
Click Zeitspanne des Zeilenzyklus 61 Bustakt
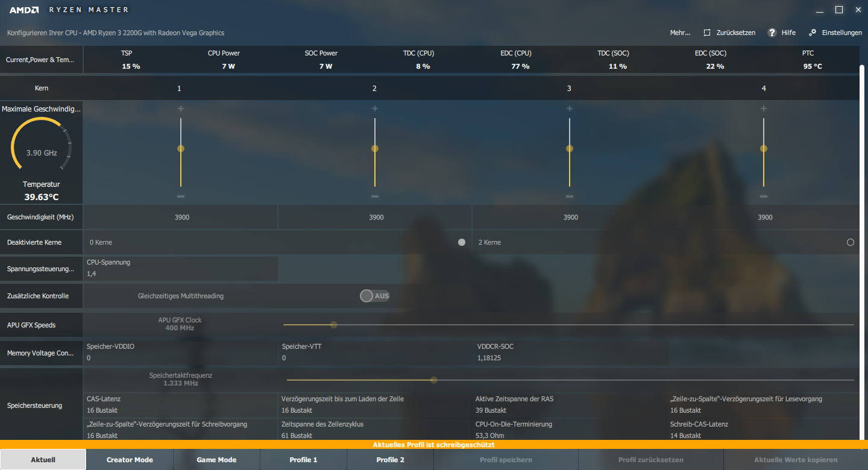coord(376,430)
